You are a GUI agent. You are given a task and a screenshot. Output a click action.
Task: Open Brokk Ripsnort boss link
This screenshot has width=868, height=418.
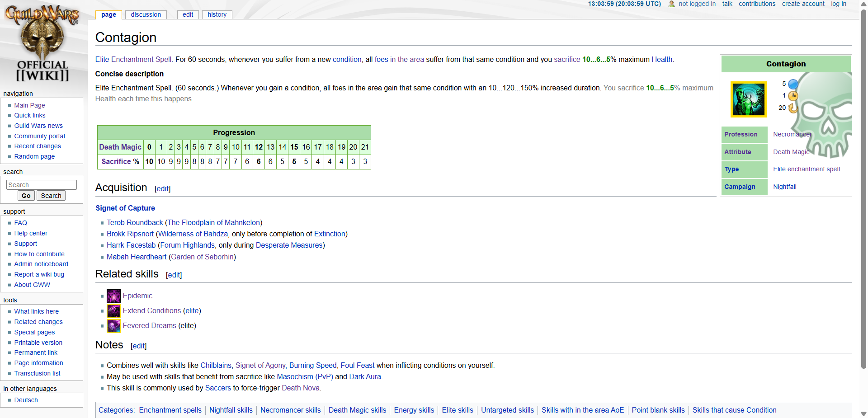pos(130,234)
